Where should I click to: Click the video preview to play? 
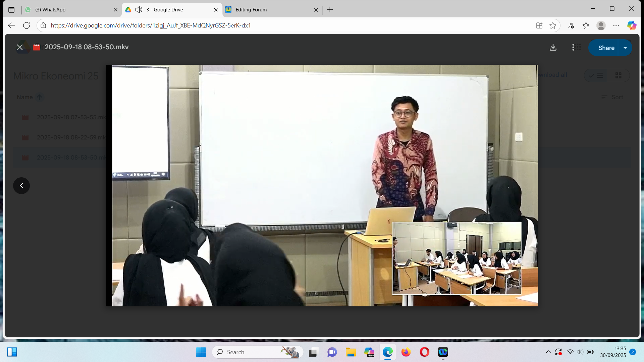tap(321, 185)
